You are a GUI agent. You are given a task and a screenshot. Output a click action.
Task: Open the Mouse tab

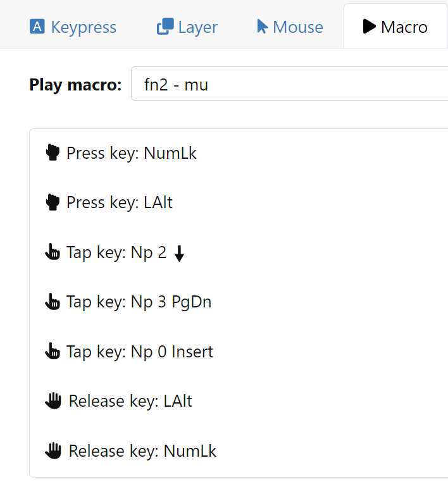(290, 27)
